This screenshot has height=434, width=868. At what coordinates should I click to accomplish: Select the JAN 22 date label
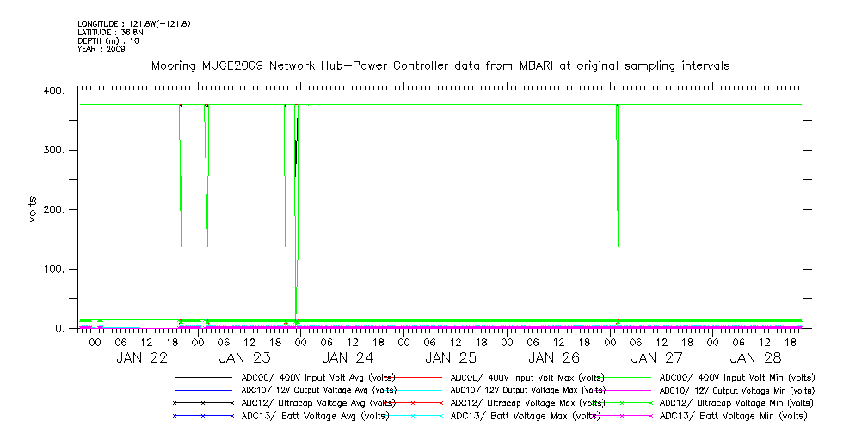tap(142, 357)
